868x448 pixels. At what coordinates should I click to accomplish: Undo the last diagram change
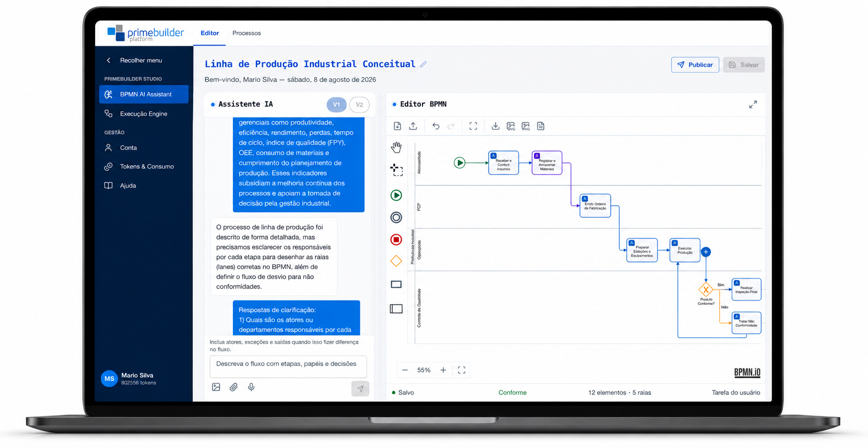click(x=436, y=126)
